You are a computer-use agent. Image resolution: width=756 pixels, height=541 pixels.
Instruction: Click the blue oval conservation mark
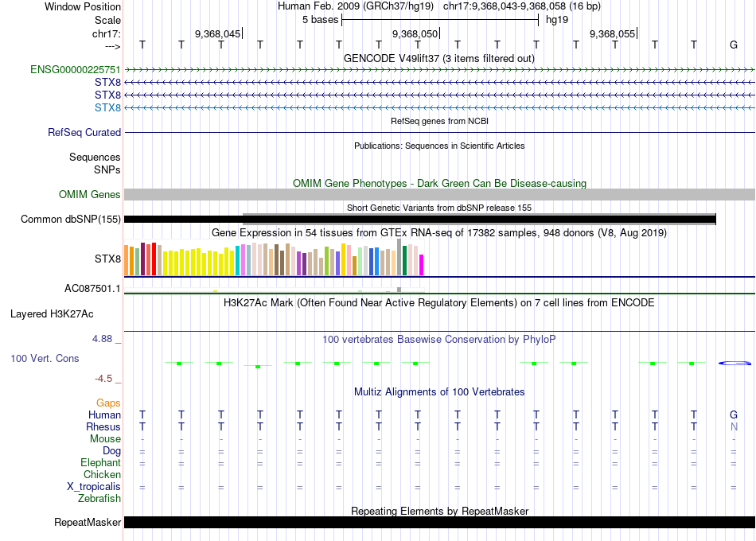(x=735, y=363)
